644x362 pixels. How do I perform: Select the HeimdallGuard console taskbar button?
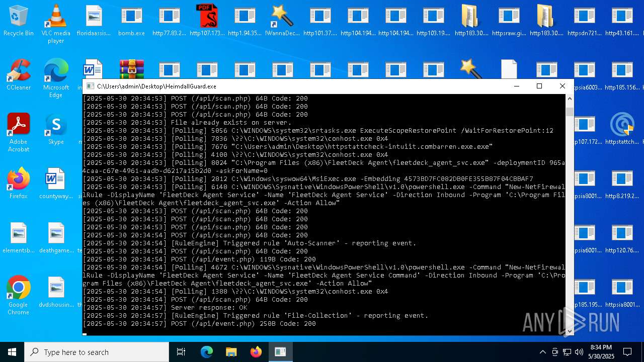coord(281,352)
